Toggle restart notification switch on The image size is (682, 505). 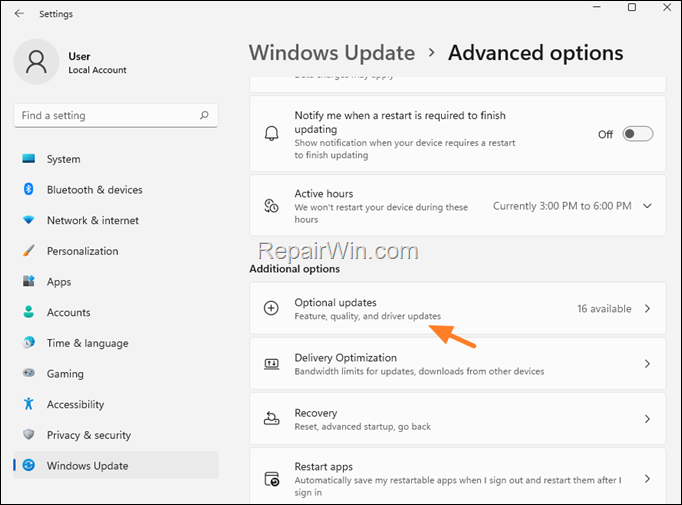tap(638, 134)
